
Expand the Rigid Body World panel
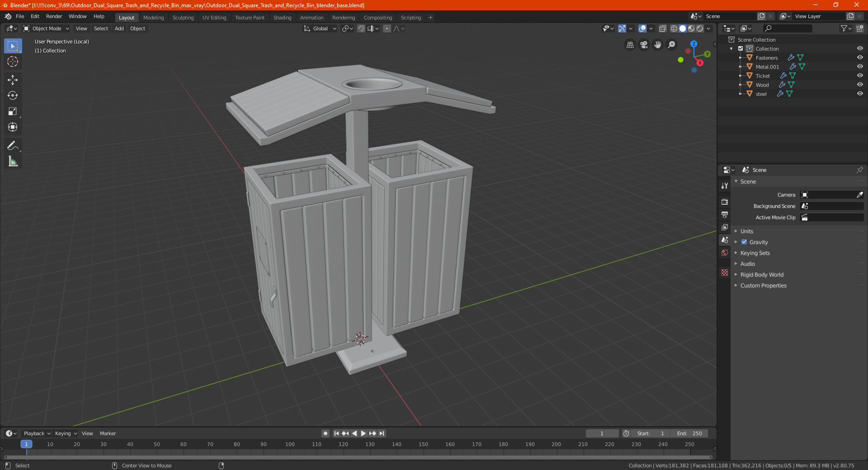click(762, 274)
